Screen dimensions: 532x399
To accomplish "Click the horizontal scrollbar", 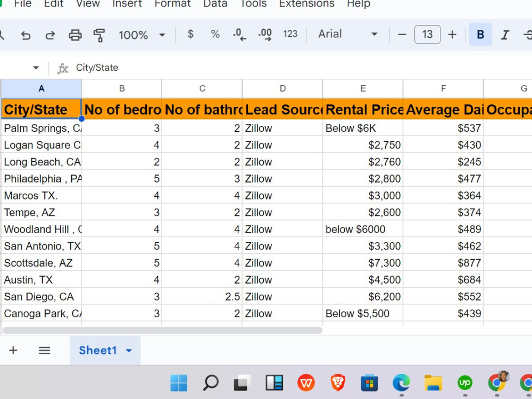I will coord(162,330).
